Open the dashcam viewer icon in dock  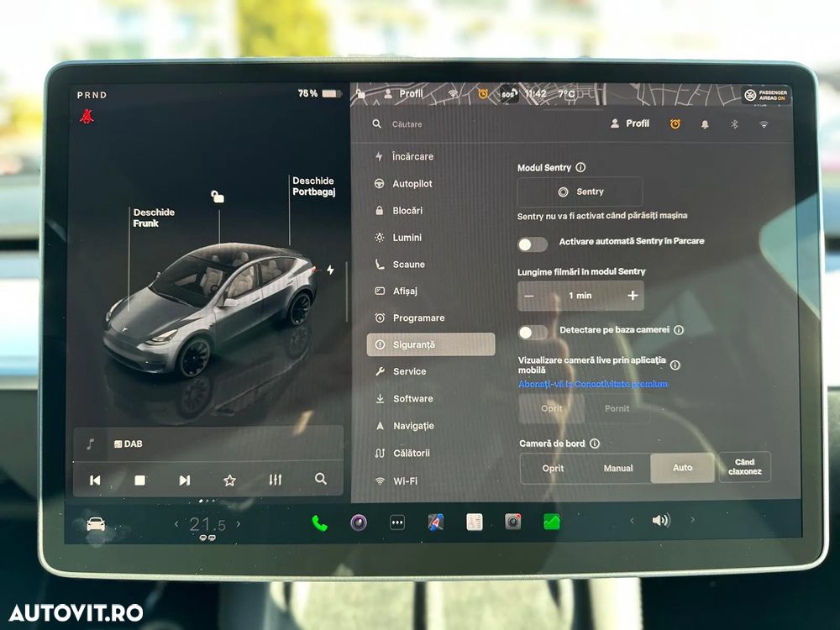tap(512, 522)
